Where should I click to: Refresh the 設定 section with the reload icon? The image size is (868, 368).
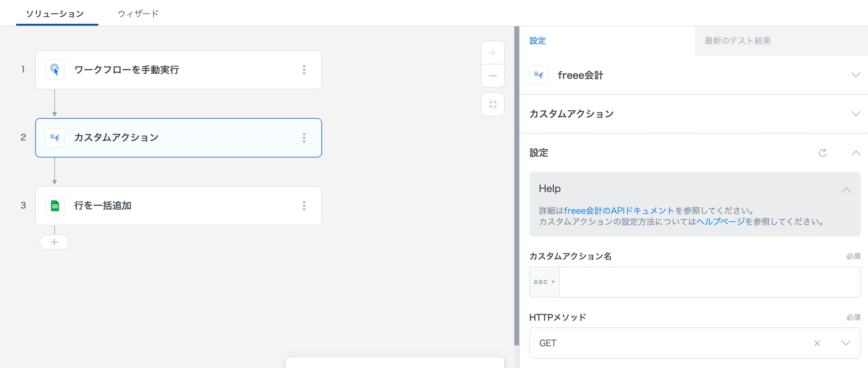pos(822,153)
